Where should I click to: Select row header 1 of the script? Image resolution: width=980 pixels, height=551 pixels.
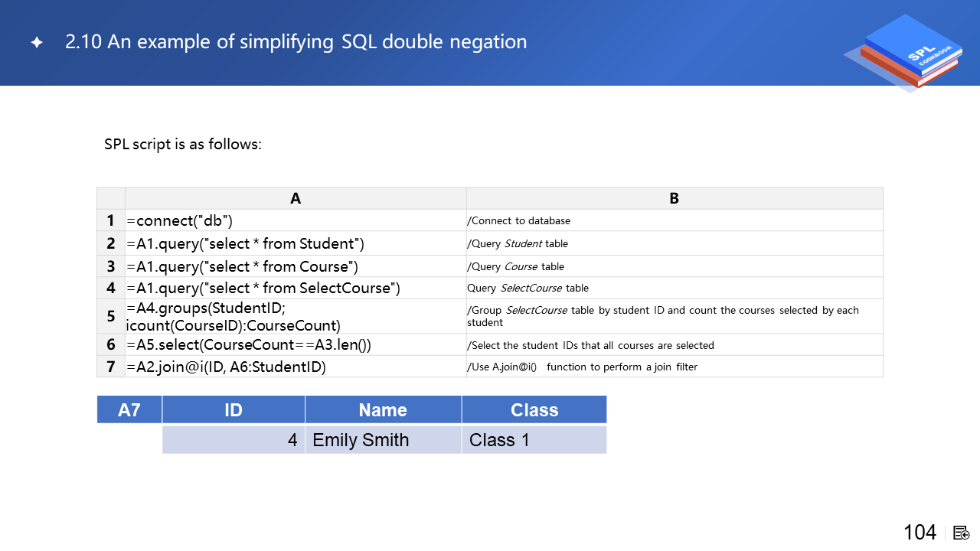pos(111,220)
